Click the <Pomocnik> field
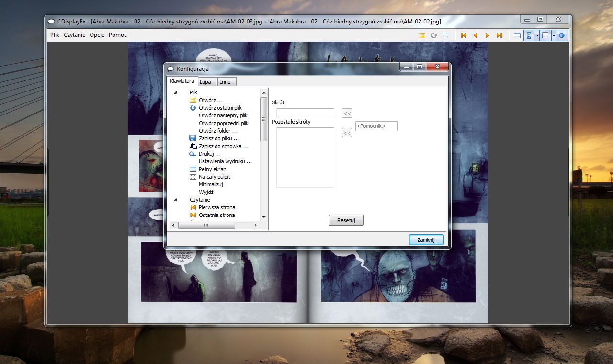613x364 pixels. (x=376, y=126)
